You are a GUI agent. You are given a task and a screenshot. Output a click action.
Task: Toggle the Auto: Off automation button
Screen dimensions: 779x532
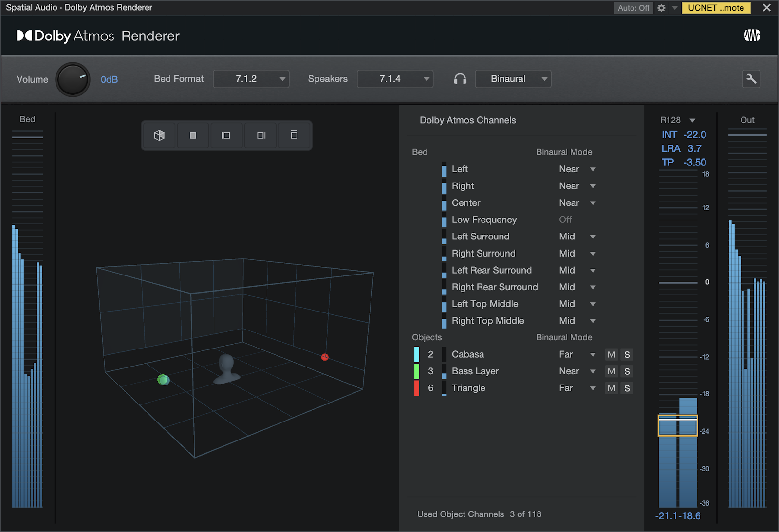coord(633,8)
